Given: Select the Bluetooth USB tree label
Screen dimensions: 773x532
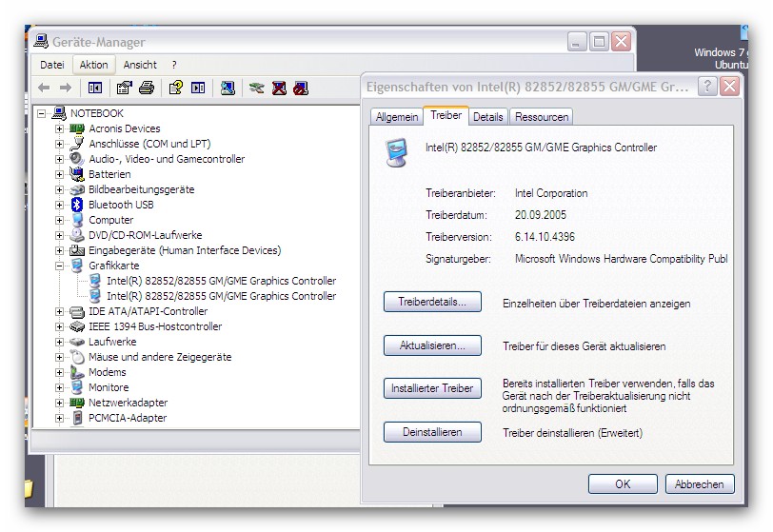Looking at the screenshot, I should click(121, 205).
